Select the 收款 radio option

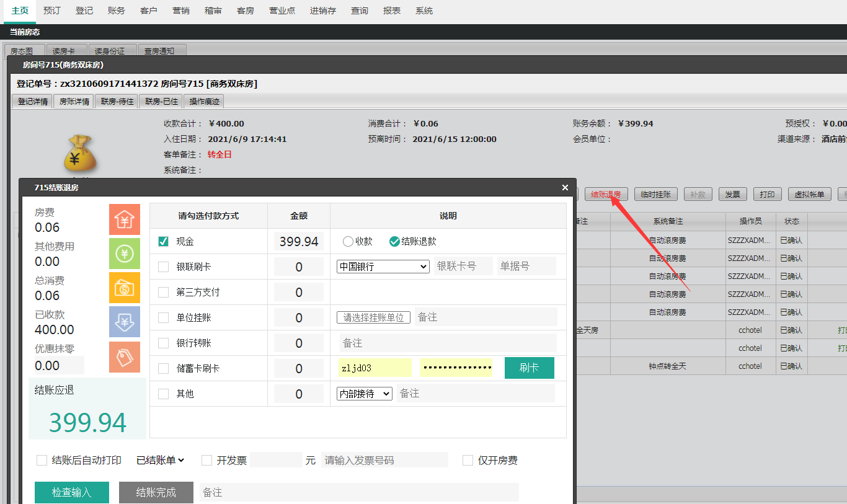pyautogui.click(x=348, y=241)
